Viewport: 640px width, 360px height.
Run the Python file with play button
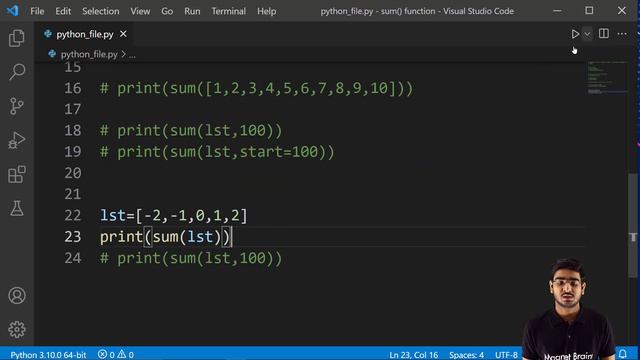tap(575, 34)
